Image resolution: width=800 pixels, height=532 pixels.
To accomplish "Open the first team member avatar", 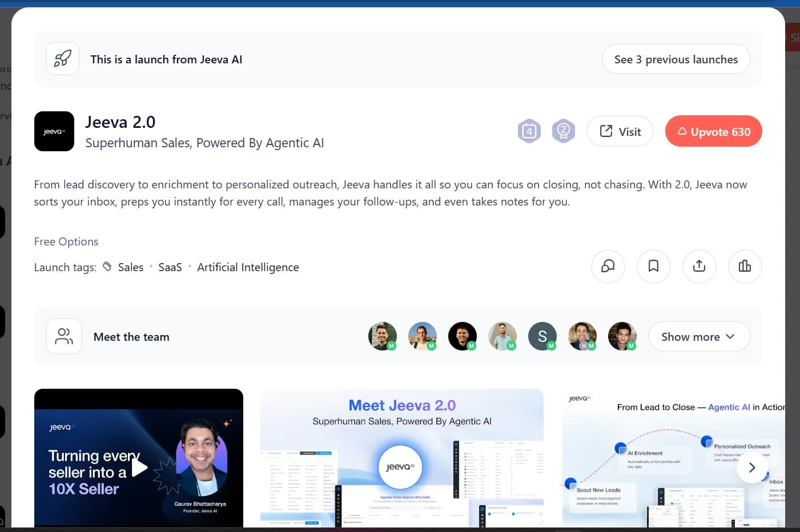I will (383, 336).
